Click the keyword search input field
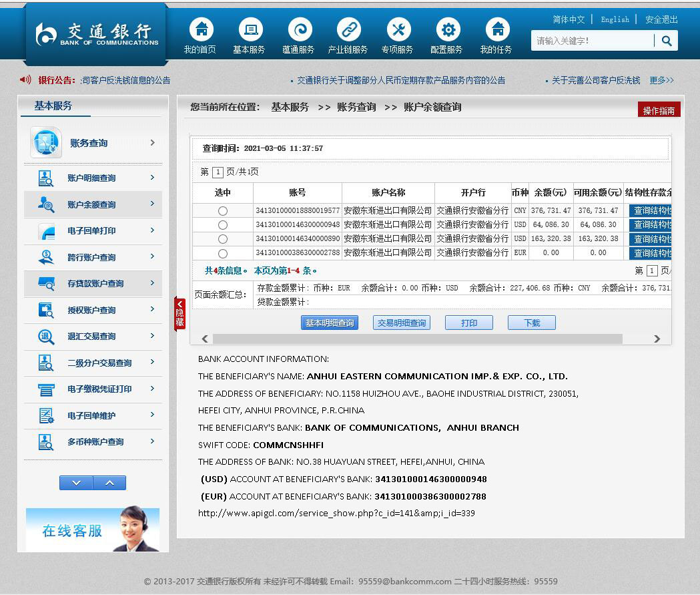 [x=593, y=41]
